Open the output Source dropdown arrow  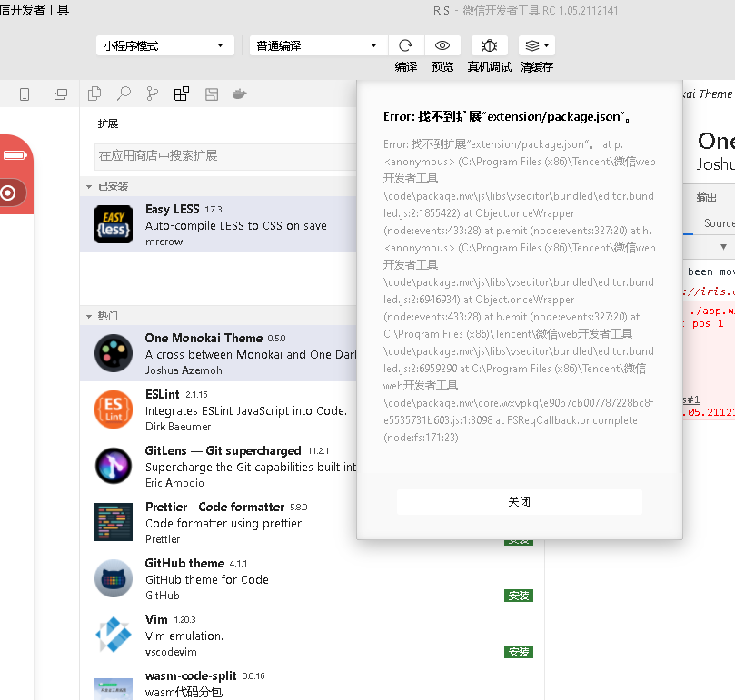pyautogui.click(x=723, y=246)
